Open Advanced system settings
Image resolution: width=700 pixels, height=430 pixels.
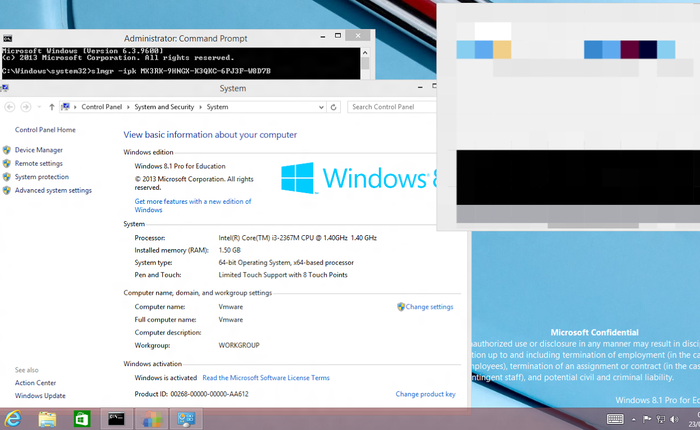[x=53, y=190]
